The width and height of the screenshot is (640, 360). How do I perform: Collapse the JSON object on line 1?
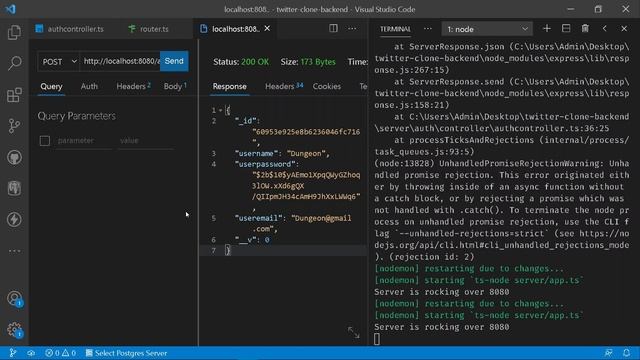pyautogui.click(x=220, y=110)
